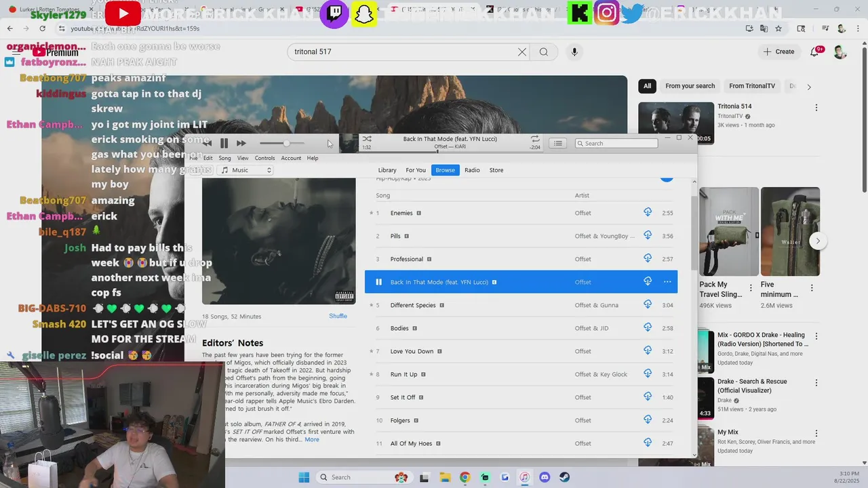
Task: Click the YouTube search magnifier button
Action: [x=544, y=52]
